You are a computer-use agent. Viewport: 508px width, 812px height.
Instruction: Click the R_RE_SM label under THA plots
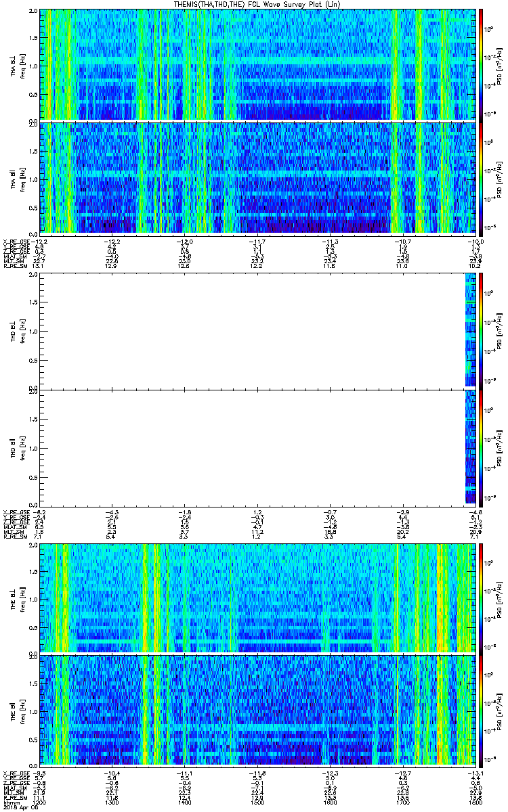14,266
